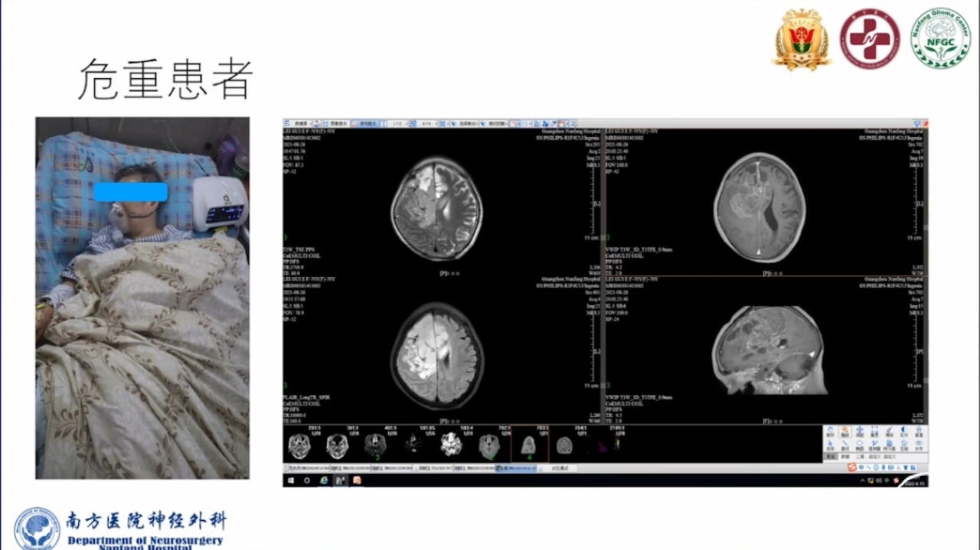Choose the arrow pointer selection tool
The image size is (980, 550).
831,444
